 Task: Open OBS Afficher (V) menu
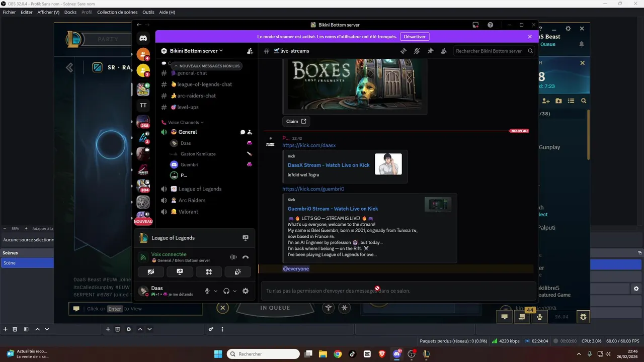pos(48,12)
